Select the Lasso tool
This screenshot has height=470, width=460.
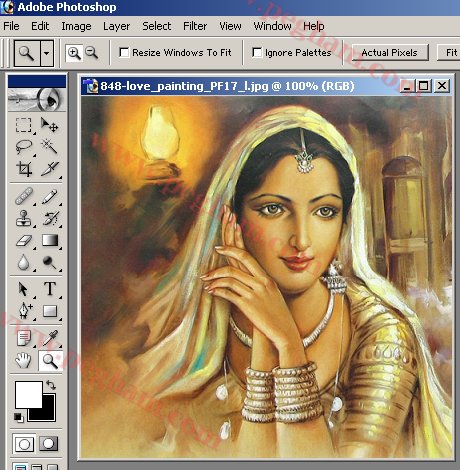point(24,147)
